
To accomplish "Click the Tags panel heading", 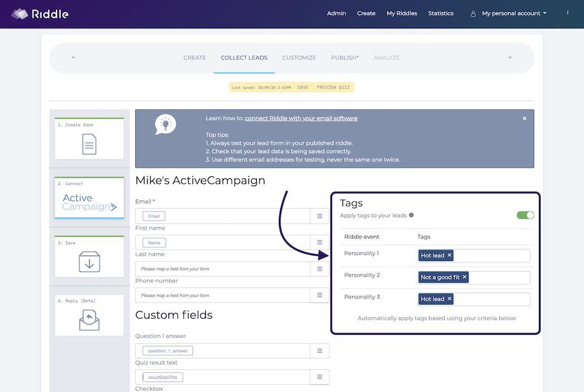I will (351, 203).
